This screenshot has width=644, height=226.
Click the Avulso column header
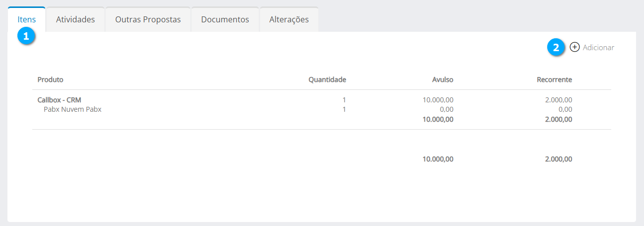442,79
